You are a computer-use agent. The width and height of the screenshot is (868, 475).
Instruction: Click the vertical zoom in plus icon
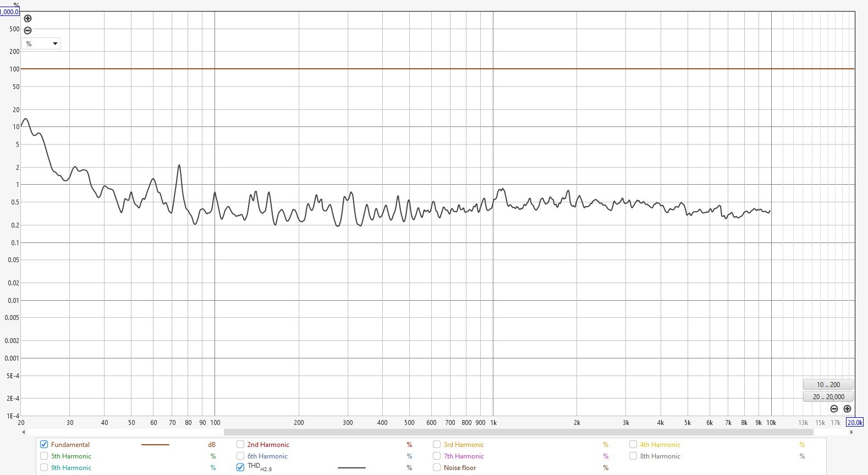point(28,19)
